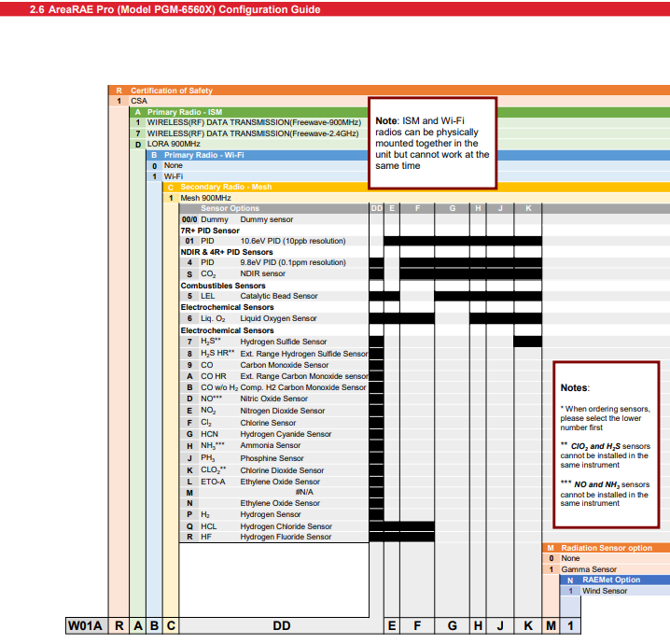Click the Hydrogen Cyanide Sensor entry
Viewport: 670px width, 644px height.
(x=285, y=434)
